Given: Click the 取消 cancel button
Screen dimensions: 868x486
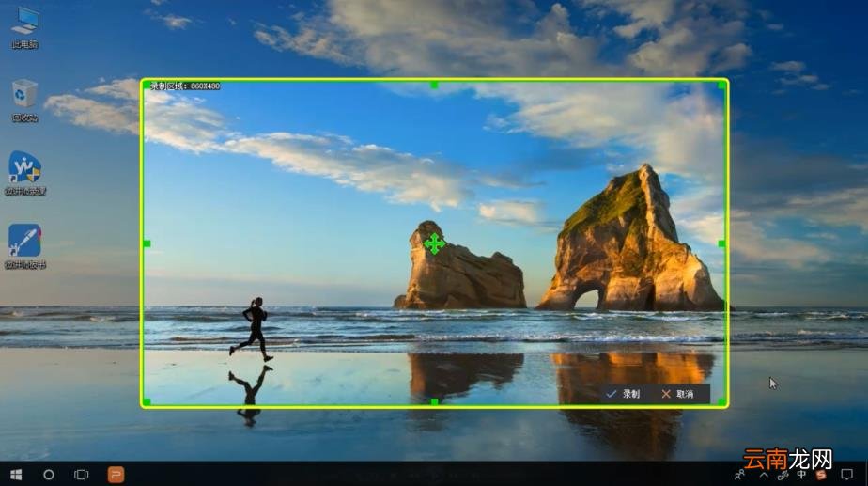Looking at the screenshot, I should [x=677, y=394].
